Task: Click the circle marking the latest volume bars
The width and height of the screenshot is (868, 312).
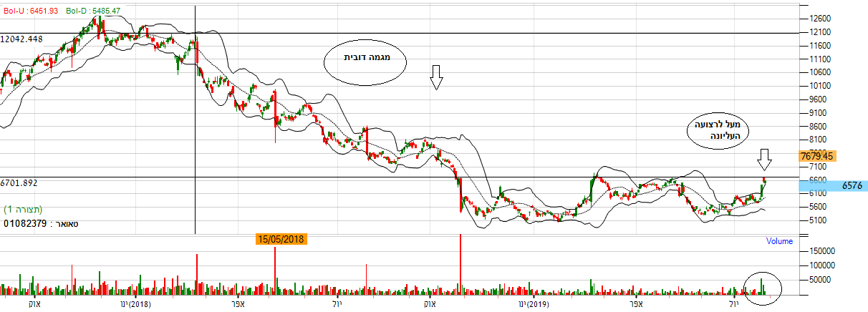Action: [x=763, y=285]
